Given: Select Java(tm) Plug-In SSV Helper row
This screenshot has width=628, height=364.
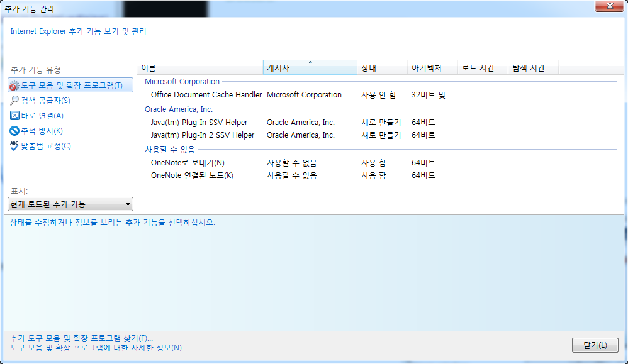Looking at the screenshot, I should coord(379,123).
